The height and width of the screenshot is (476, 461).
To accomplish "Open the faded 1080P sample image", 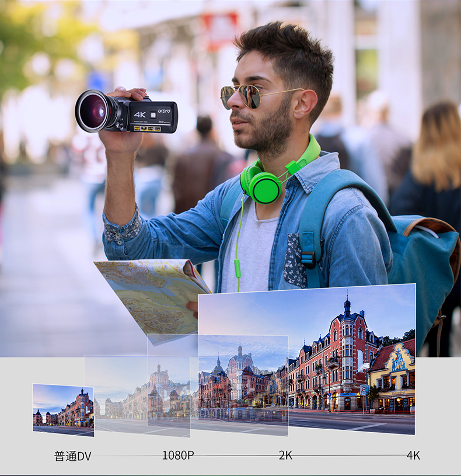I will (137, 396).
